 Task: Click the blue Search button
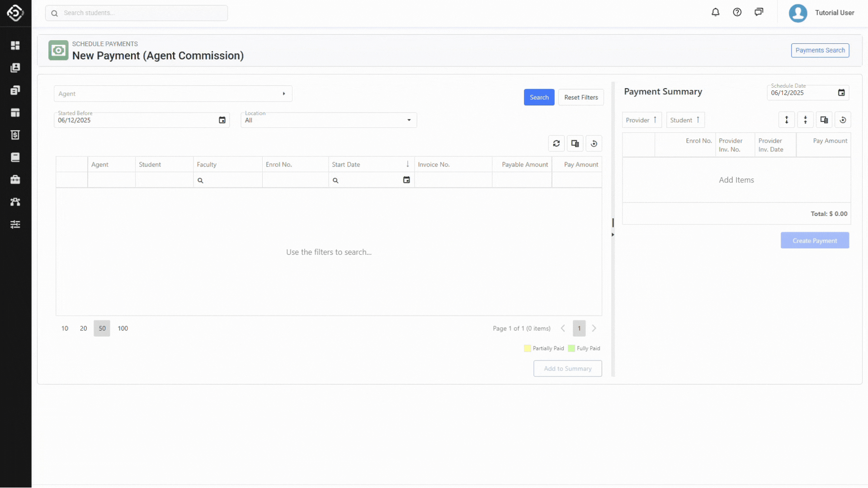coord(539,97)
